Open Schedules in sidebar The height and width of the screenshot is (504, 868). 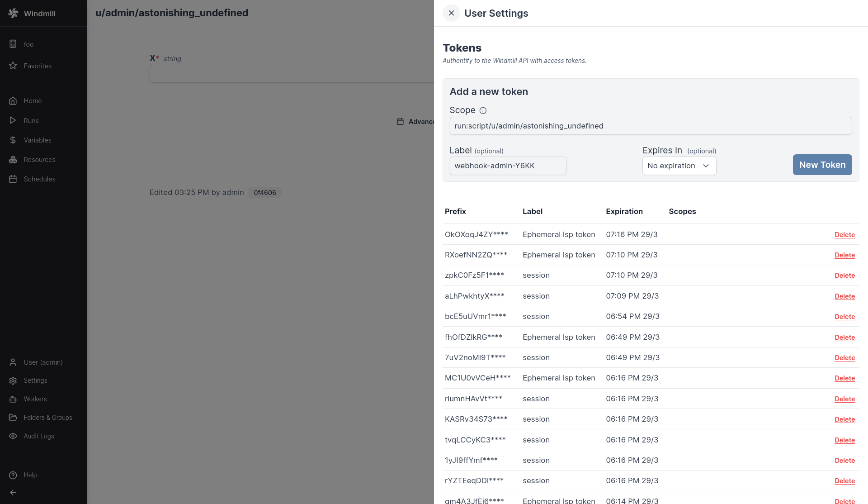(39, 179)
